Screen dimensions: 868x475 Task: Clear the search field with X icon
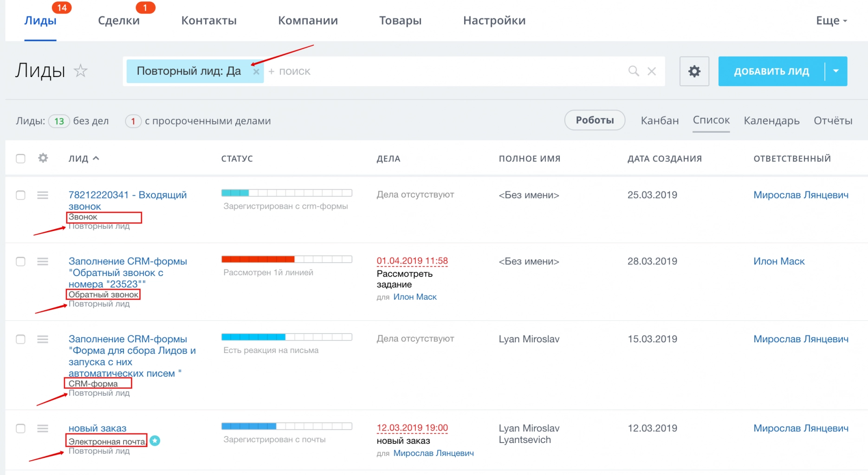(x=652, y=71)
